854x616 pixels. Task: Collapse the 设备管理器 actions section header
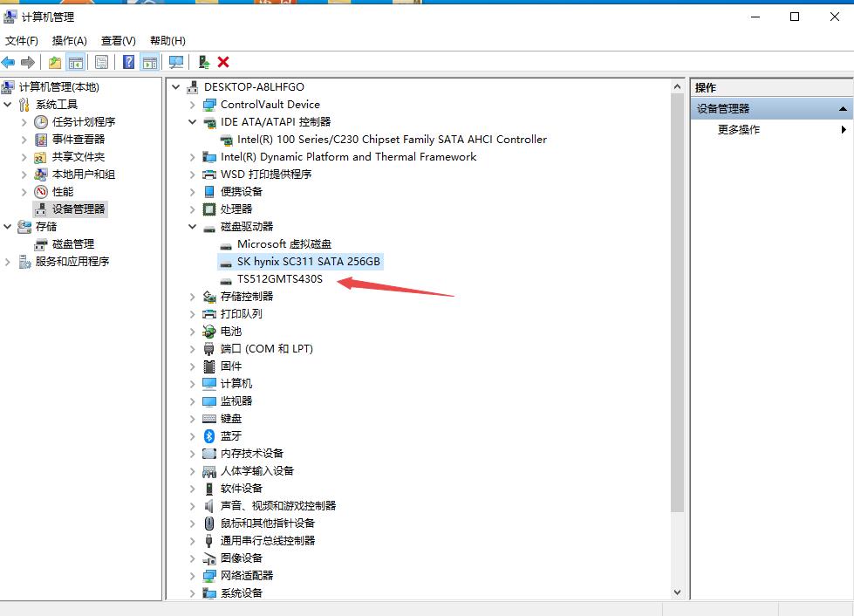pyautogui.click(x=843, y=109)
